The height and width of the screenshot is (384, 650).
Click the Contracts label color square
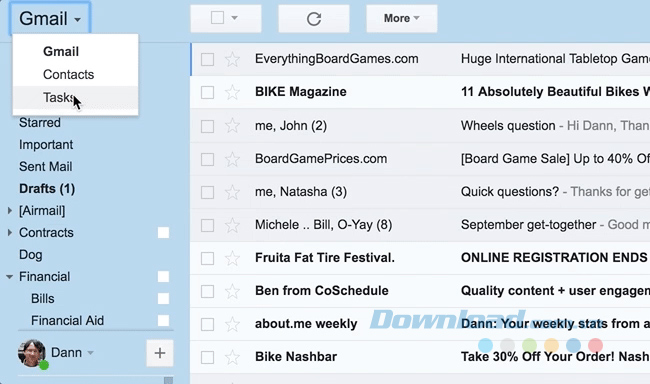coord(163,233)
